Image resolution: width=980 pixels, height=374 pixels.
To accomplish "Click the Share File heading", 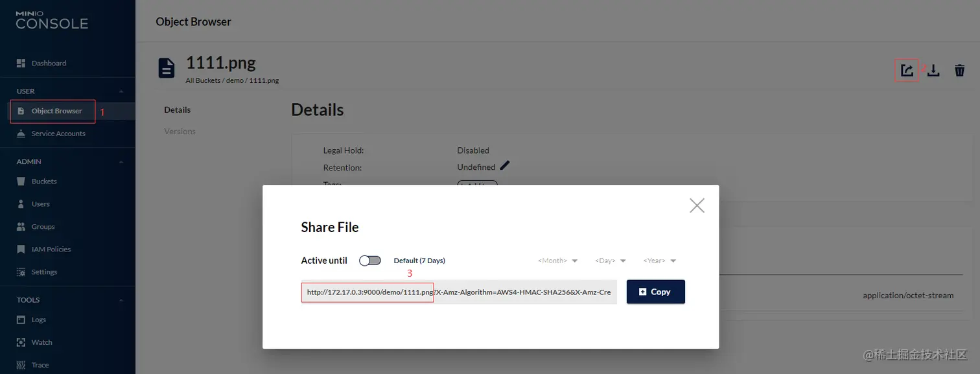I will tap(330, 228).
